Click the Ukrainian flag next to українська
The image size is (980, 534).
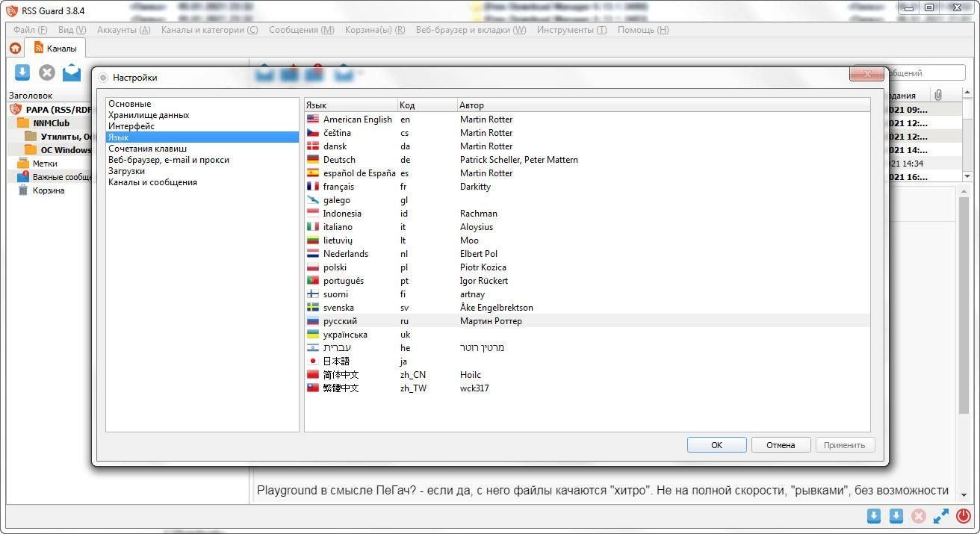click(313, 335)
